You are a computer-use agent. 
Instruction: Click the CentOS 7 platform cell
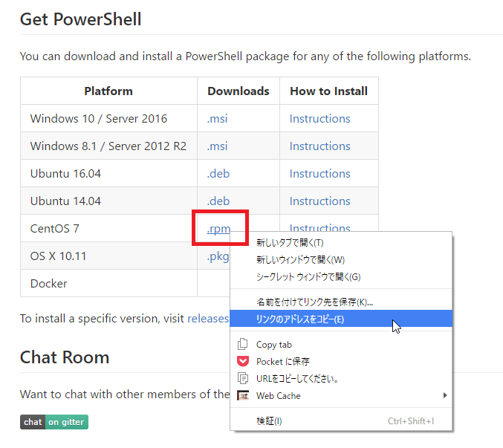[x=108, y=228]
